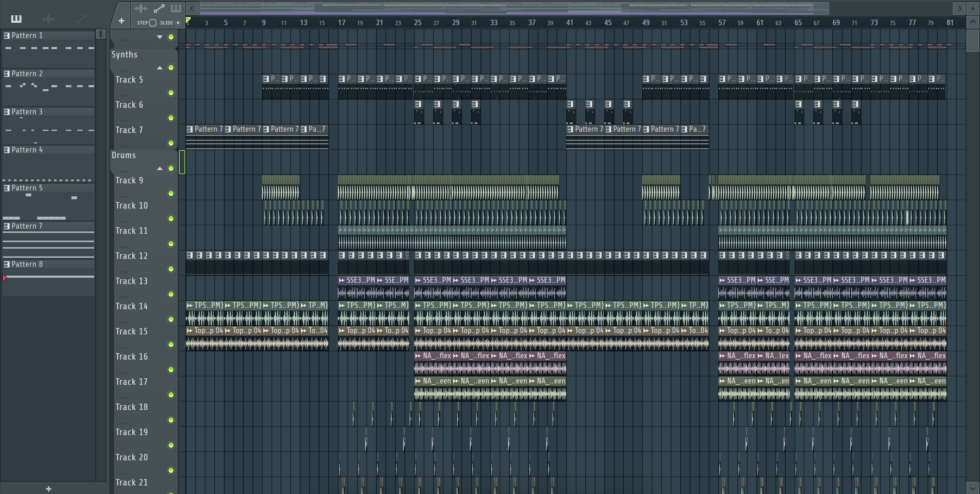This screenshot has width=980, height=494.
Task: Click the plus tab beside the STEP toggle
Action: [121, 21]
